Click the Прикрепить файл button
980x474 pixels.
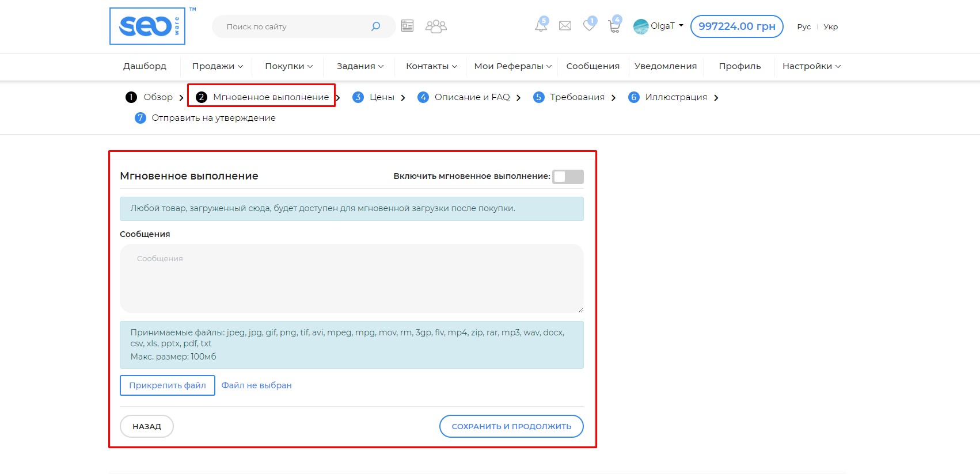[168, 385]
